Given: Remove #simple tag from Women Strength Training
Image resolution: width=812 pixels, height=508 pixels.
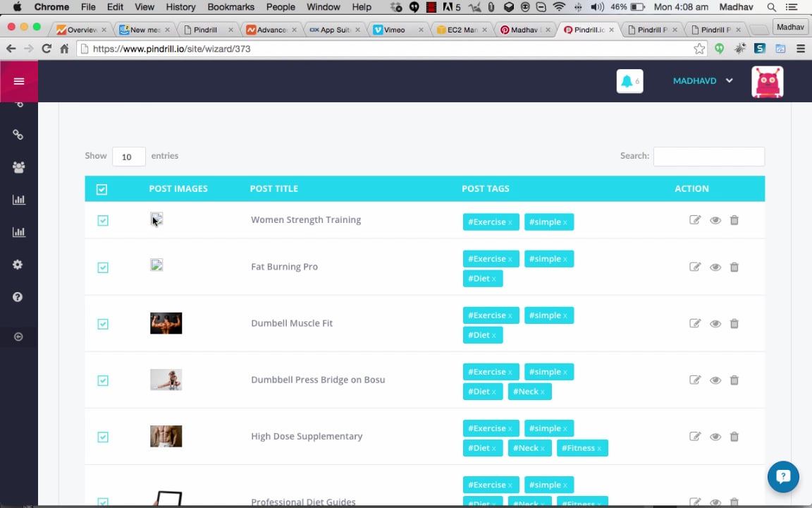Looking at the screenshot, I should coord(565,223).
